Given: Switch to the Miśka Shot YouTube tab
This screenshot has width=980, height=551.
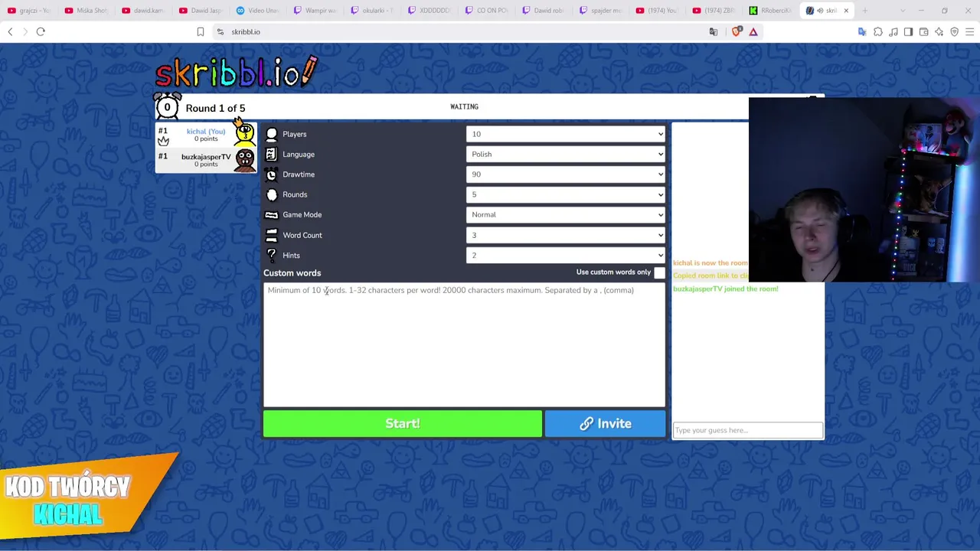Looking at the screenshot, I should (86, 11).
